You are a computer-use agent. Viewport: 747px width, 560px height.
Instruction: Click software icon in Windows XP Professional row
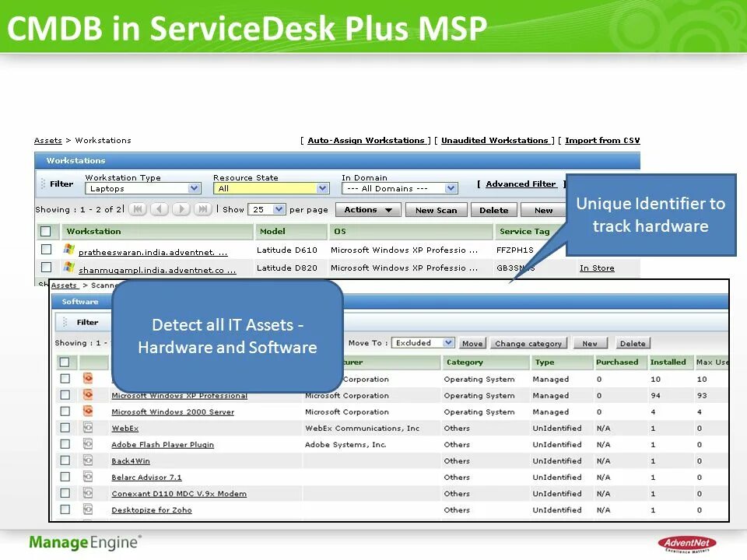[88, 395]
